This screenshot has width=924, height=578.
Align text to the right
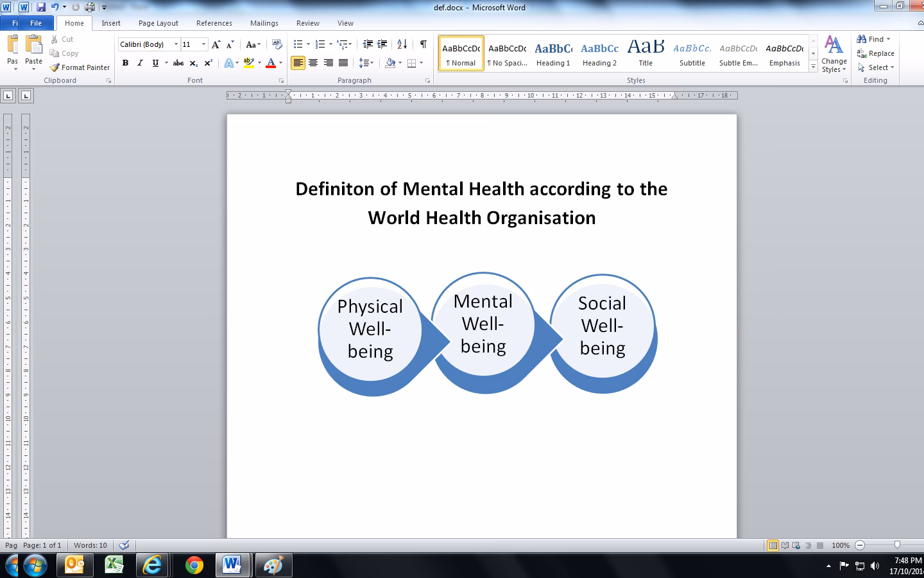(329, 63)
